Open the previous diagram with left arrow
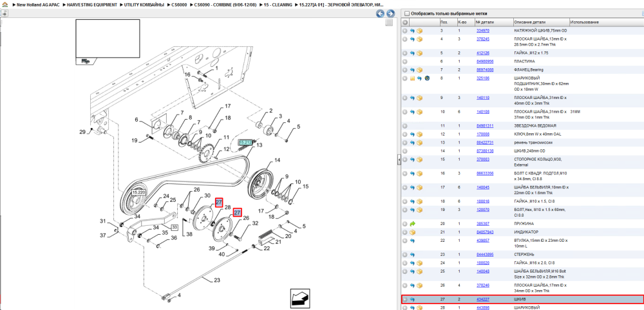This screenshot has width=644, height=310. pos(381,14)
